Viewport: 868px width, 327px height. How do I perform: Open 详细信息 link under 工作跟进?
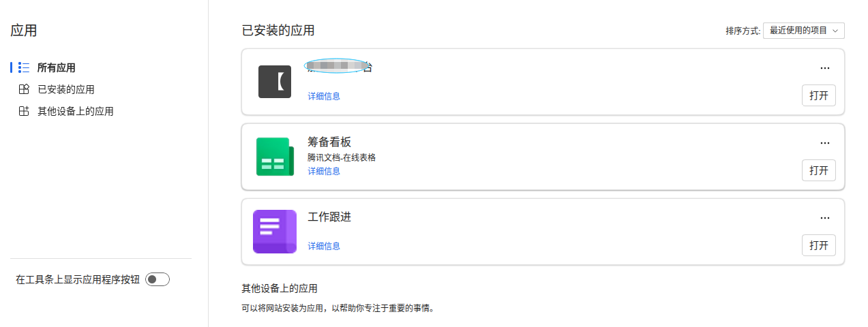[324, 246]
